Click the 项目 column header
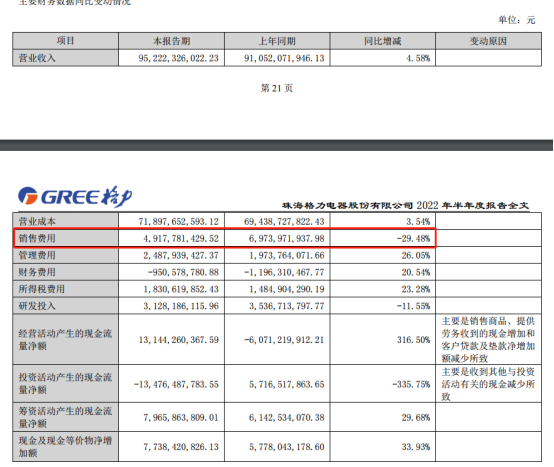The height and width of the screenshot is (467, 554). [65, 41]
